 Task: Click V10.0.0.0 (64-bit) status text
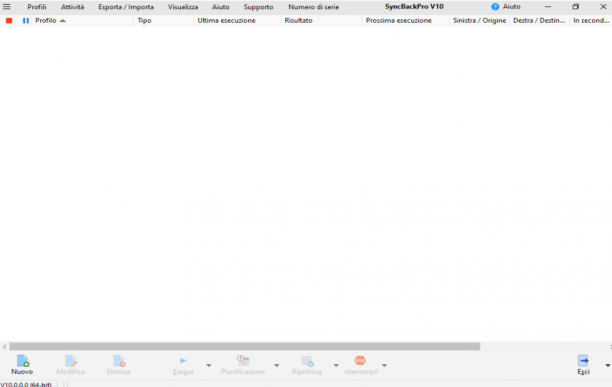[x=26, y=384]
